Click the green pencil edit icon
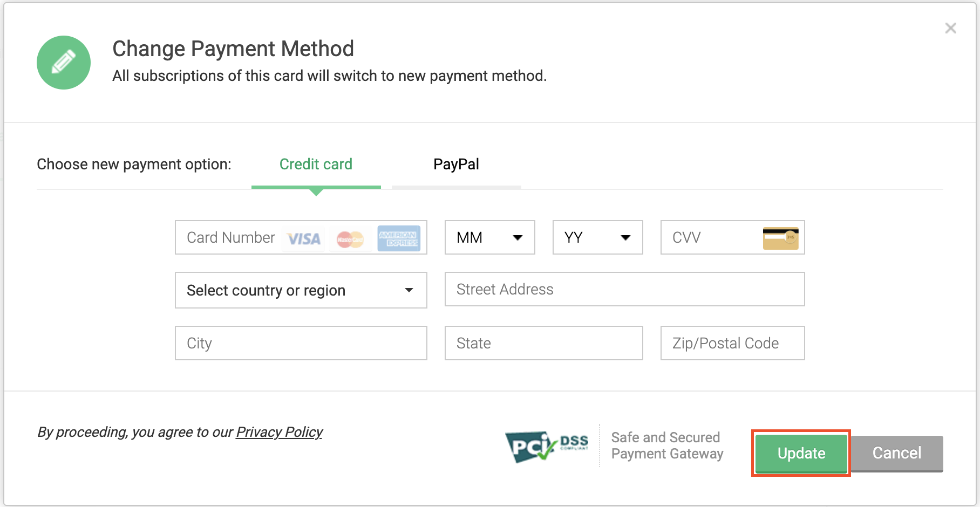 [63, 62]
